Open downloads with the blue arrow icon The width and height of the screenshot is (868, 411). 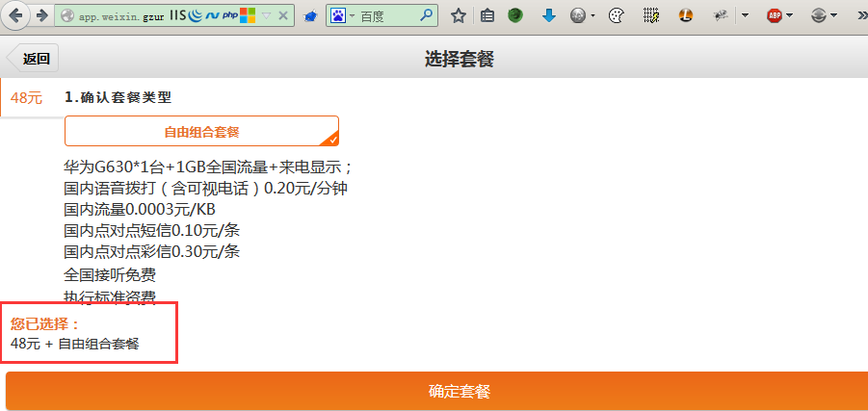[548, 16]
